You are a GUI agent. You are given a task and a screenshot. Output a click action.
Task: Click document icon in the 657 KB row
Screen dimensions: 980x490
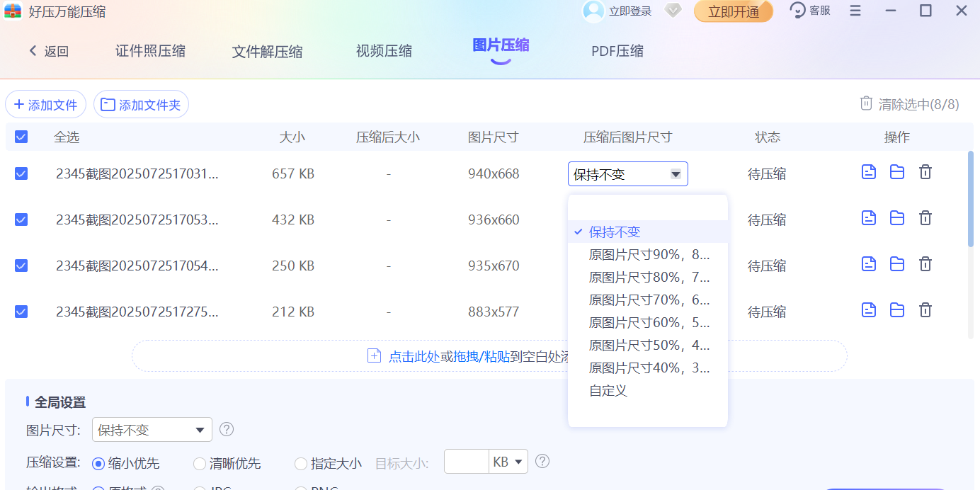click(869, 172)
